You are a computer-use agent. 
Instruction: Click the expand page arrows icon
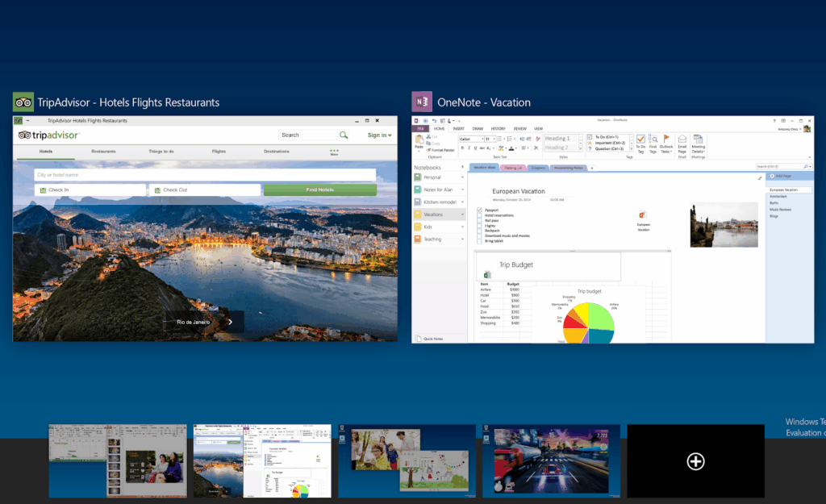(x=760, y=178)
